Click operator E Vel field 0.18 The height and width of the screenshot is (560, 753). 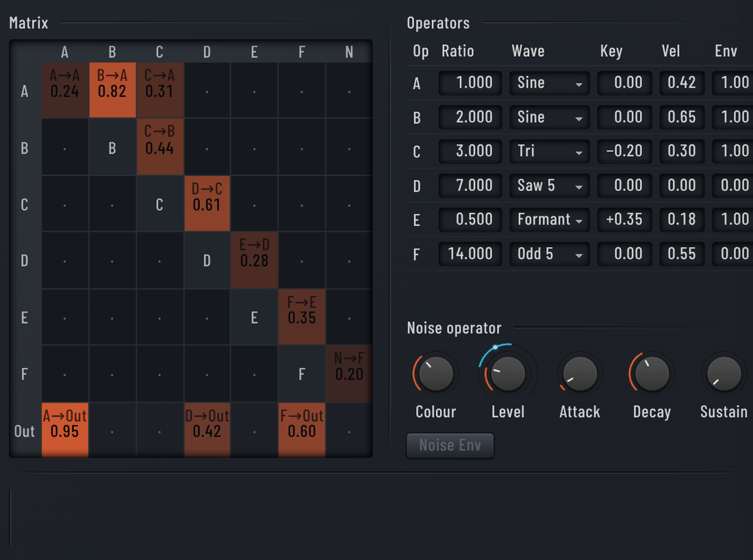tap(682, 220)
